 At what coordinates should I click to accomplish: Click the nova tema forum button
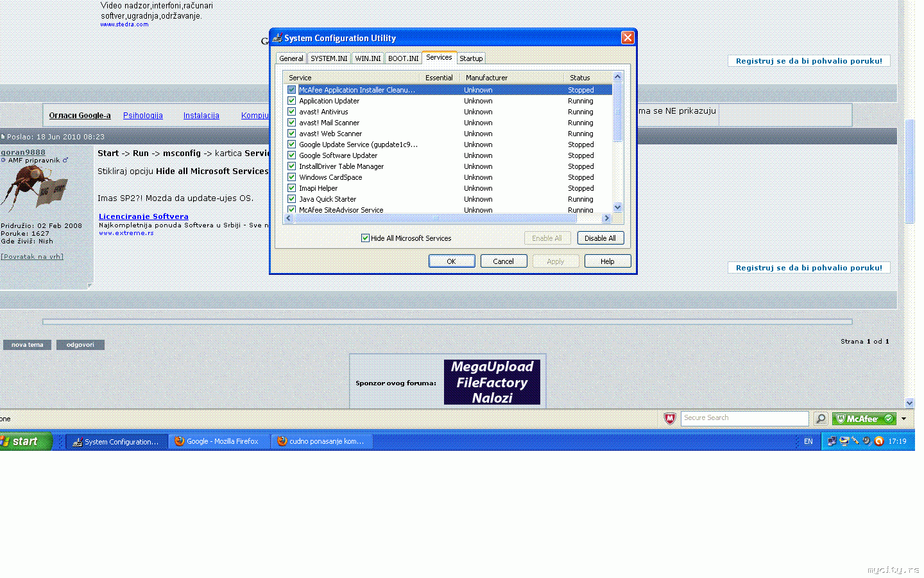tap(28, 345)
